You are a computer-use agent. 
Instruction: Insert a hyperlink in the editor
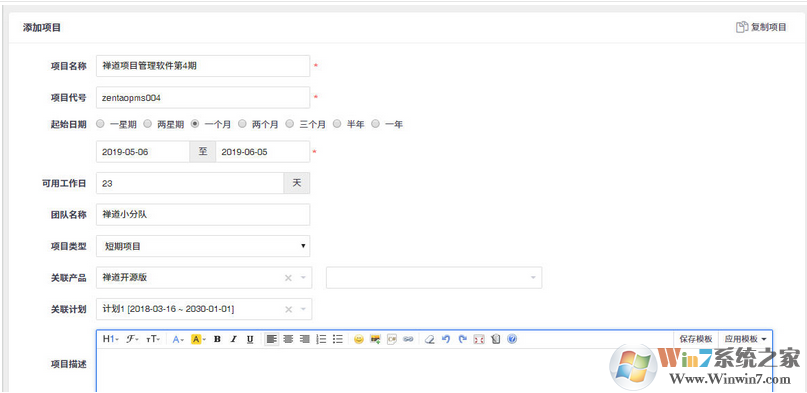(408, 339)
